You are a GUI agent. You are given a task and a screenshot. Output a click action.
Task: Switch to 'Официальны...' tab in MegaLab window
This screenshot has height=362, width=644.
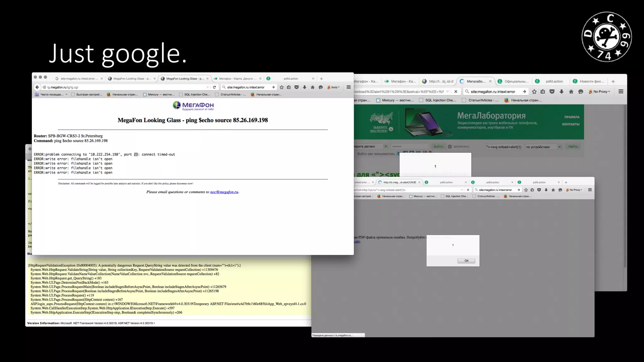click(513, 81)
